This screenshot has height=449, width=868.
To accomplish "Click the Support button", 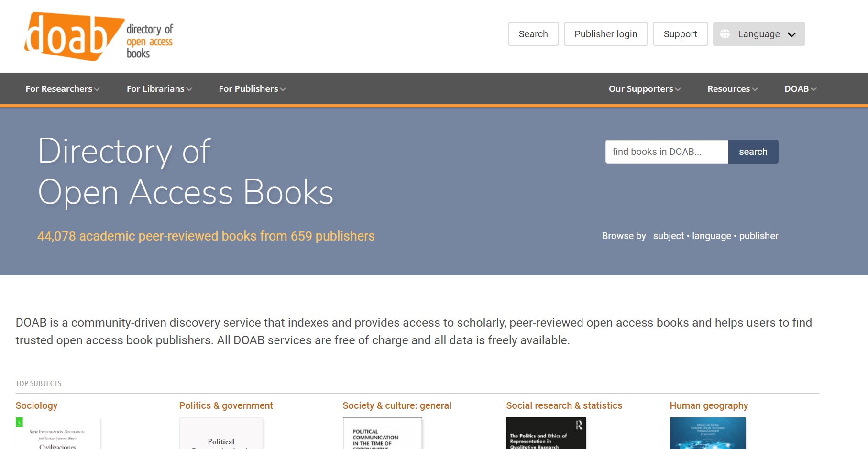I will [x=680, y=34].
